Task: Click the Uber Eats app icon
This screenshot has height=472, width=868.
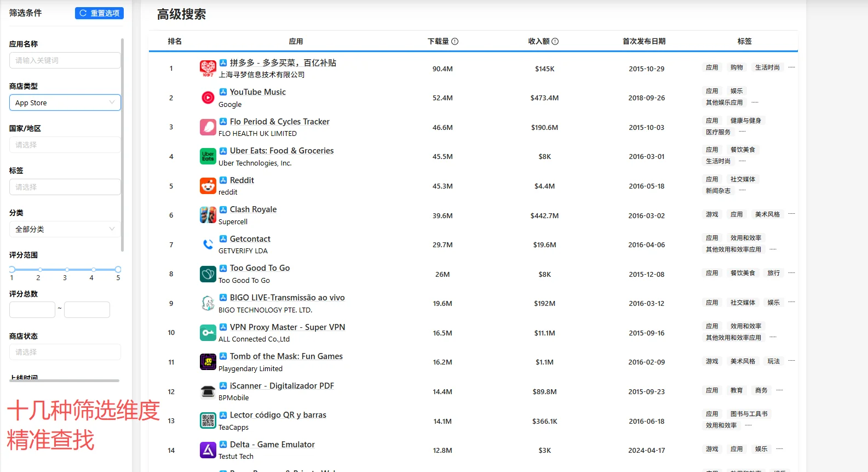Action: point(208,156)
